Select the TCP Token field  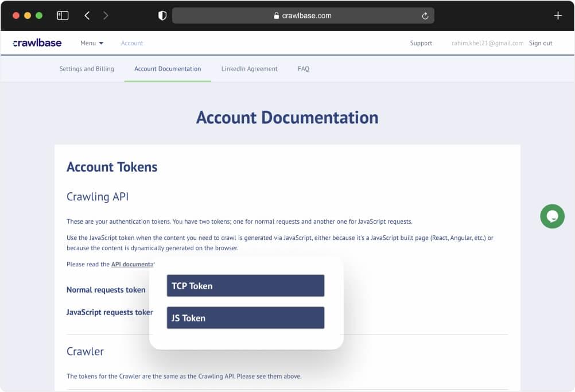tap(245, 285)
